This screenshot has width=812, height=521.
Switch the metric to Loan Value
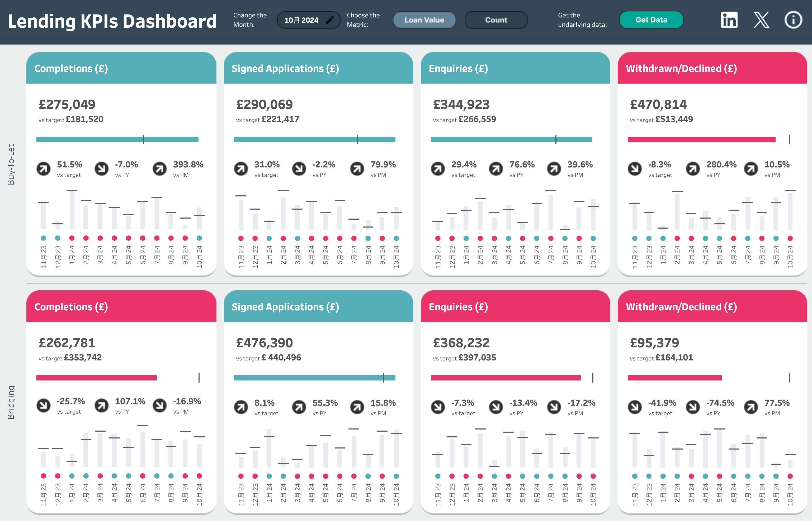424,20
